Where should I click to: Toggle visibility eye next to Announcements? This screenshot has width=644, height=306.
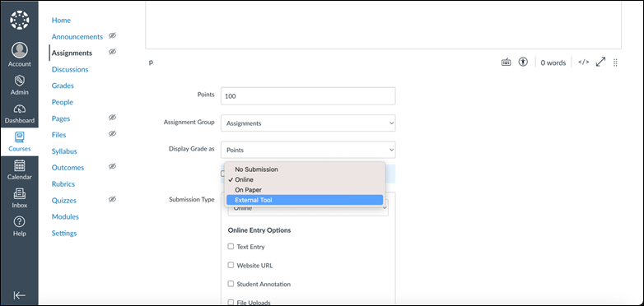coord(112,35)
